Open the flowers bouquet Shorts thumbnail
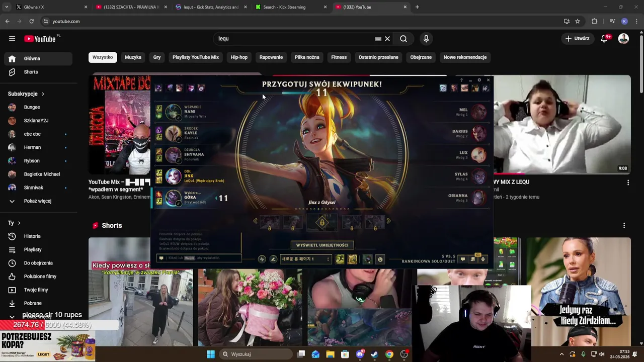The height and width of the screenshot is (362, 644). (x=250, y=307)
